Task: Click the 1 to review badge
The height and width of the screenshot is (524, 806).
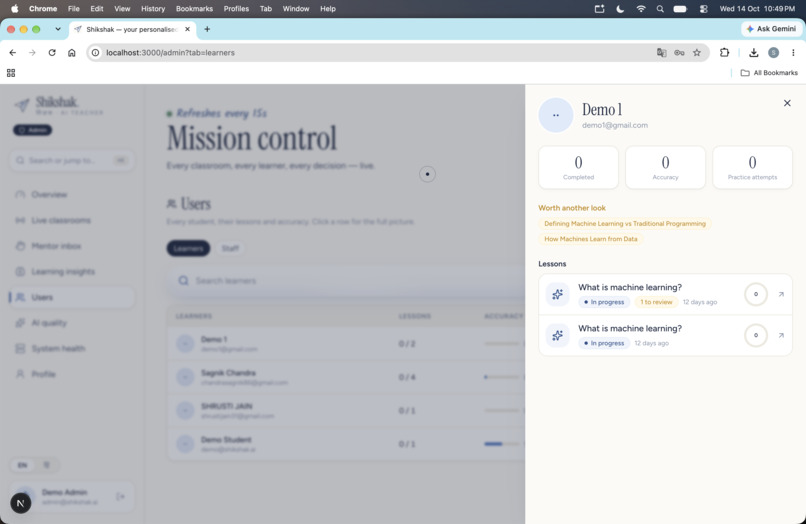Action: pyautogui.click(x=656, y=302)
